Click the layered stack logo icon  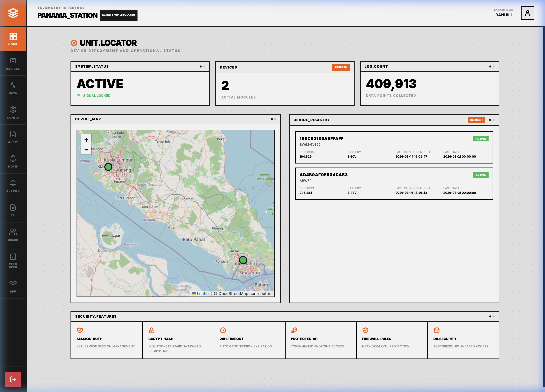pos(13,13)
